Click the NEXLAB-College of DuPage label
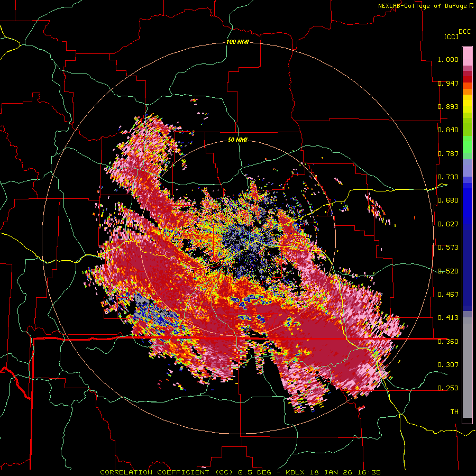The height and width of the screenshot is (476, 476). coord(423,6)
